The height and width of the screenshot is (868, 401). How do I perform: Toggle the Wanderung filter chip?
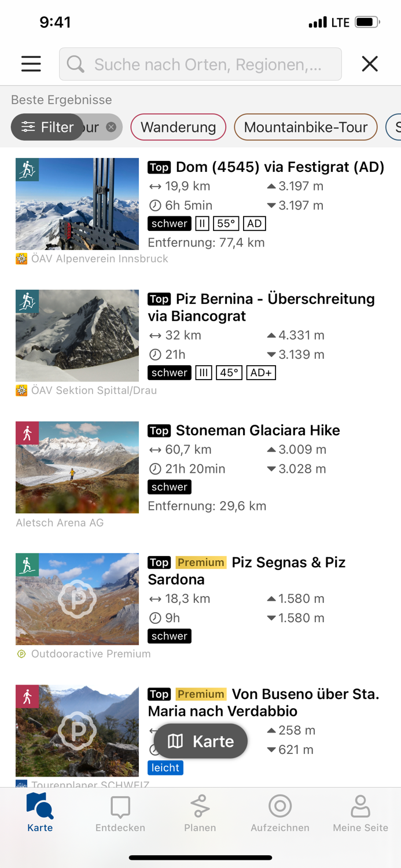tap(178, 127)
